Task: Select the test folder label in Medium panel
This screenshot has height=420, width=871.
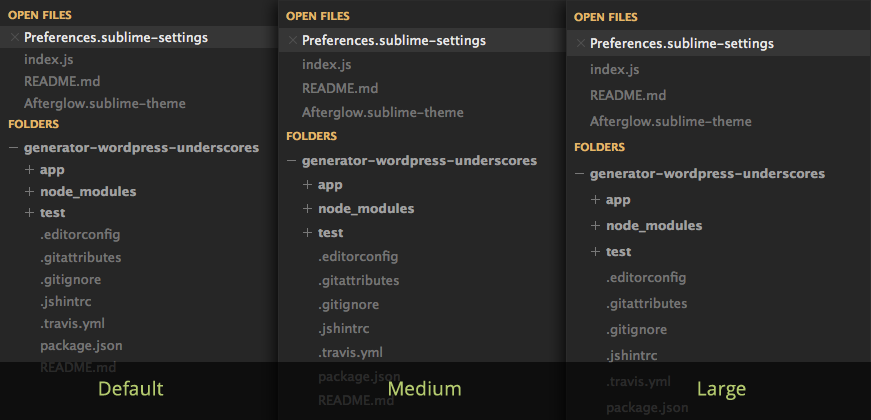Action: [x=331, y=233]
